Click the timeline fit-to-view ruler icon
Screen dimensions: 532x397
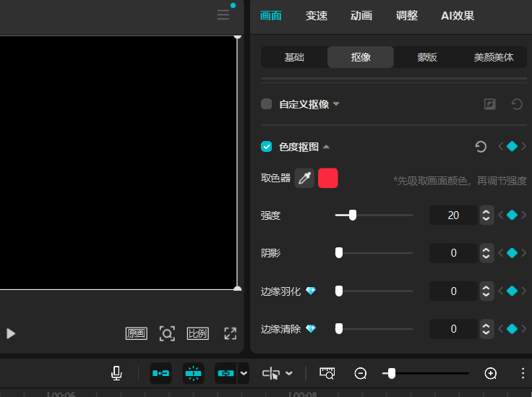[x=327, y=373]
